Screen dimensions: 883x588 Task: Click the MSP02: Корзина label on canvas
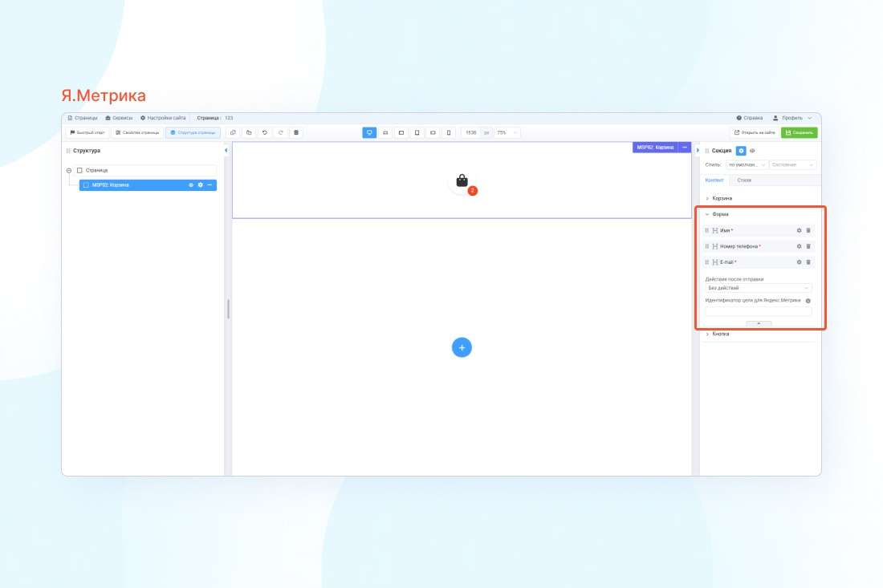pos(655,148)
